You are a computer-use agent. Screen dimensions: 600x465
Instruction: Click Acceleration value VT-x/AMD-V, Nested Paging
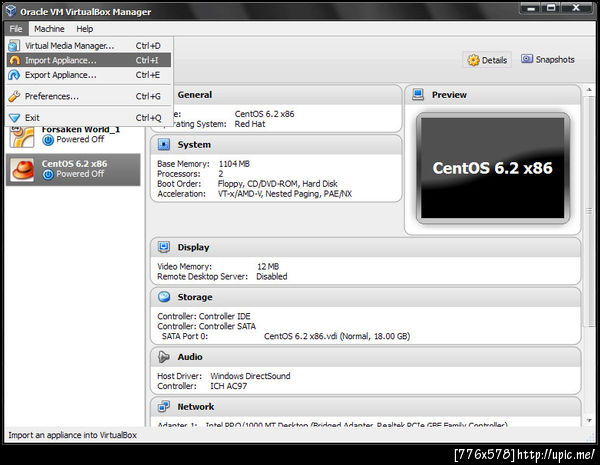point(285,194)
